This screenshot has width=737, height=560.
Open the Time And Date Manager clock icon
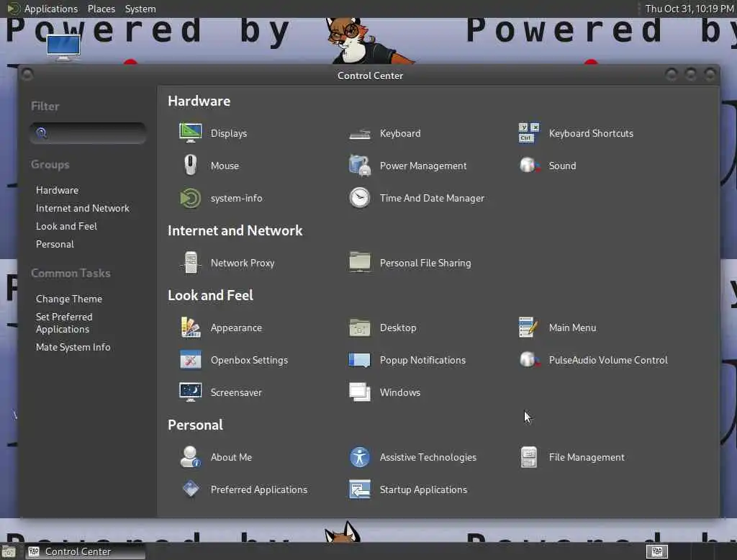360,198
